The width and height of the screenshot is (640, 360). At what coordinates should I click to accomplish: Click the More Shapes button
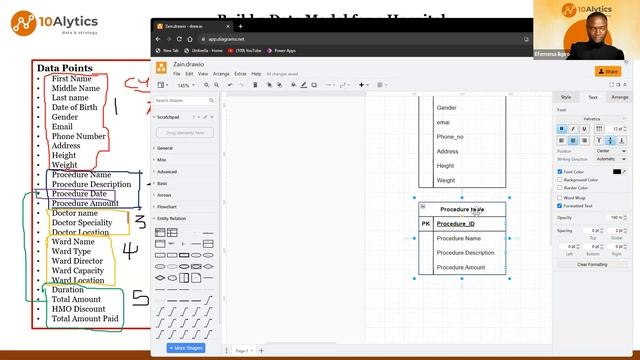pos(186,348)
